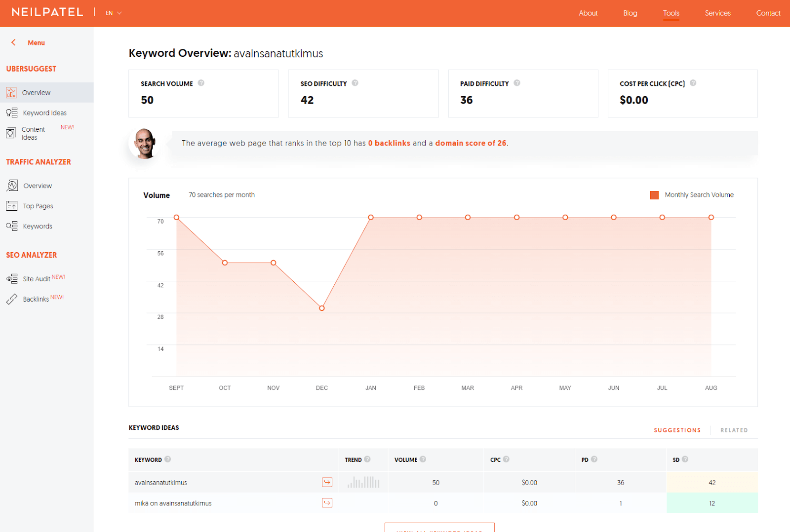Click the CPC column help icon
Image resolution: width=790 pixels, height=532 pixels.
506,459
